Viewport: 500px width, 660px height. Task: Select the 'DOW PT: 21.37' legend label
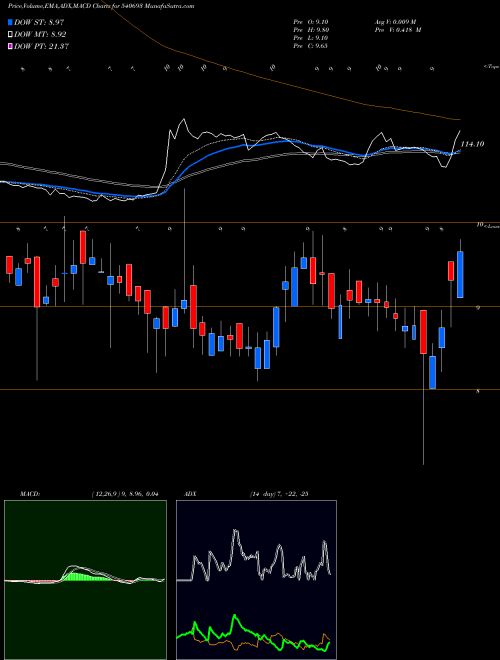point(42,46)
